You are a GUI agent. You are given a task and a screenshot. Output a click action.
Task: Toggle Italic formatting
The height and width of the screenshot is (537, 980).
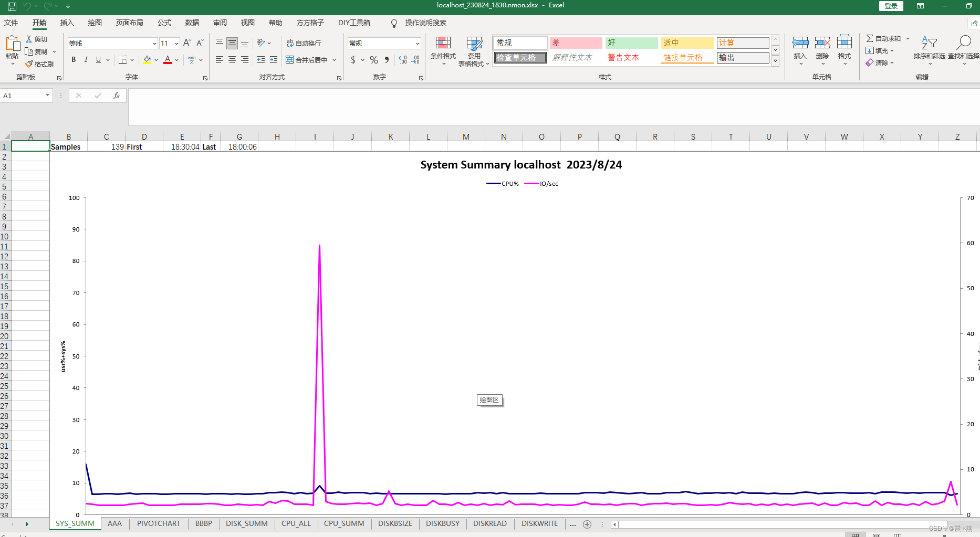click(86, 60)
